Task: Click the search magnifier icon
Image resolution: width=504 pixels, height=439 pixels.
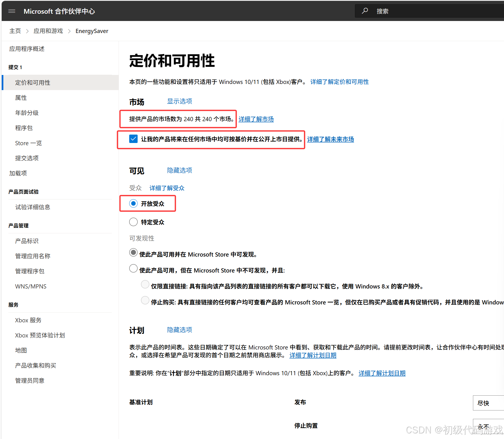Action: coord(365,11)
